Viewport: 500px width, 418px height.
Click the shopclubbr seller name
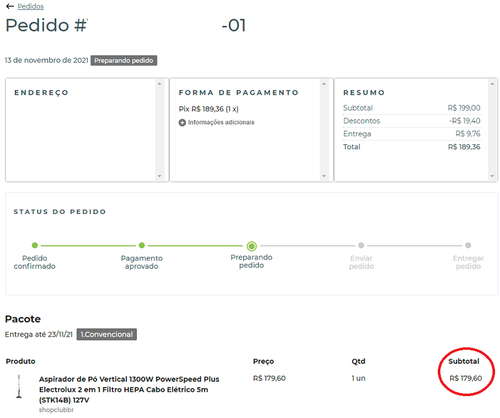(x=56, y=410)
